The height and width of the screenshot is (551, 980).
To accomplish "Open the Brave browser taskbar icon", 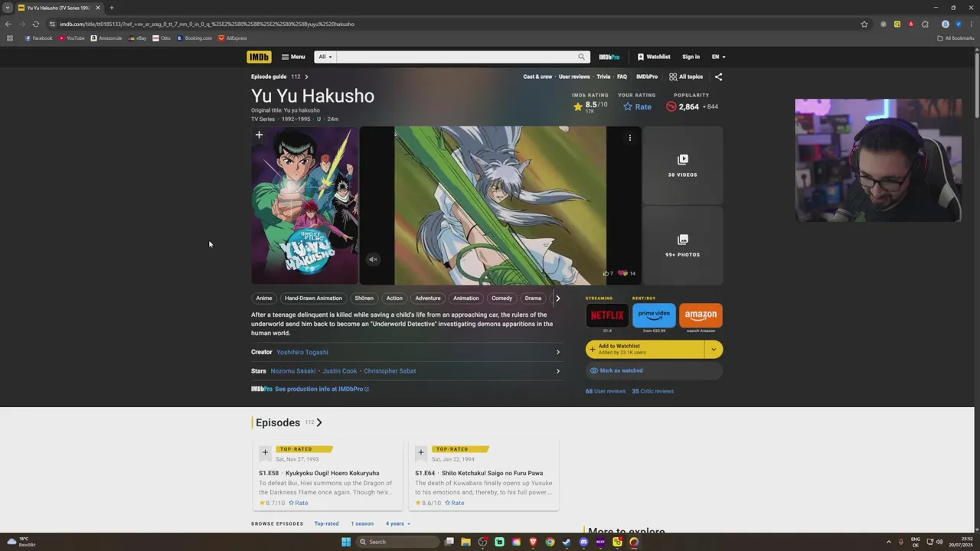I will pos(533,542).
